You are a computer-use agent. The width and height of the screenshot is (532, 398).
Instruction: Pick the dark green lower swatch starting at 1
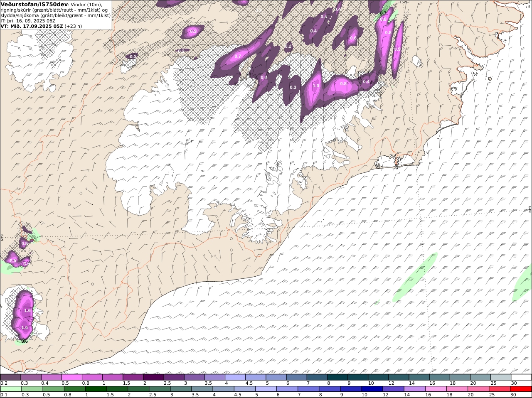pyautogui.click(x=96, y=389)
